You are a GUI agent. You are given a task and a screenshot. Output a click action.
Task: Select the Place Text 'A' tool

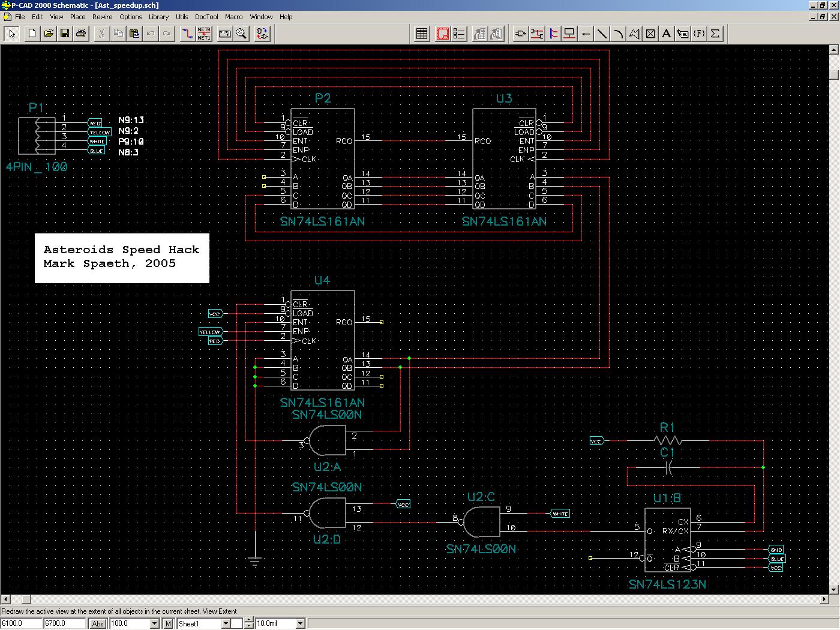(666, 34)
